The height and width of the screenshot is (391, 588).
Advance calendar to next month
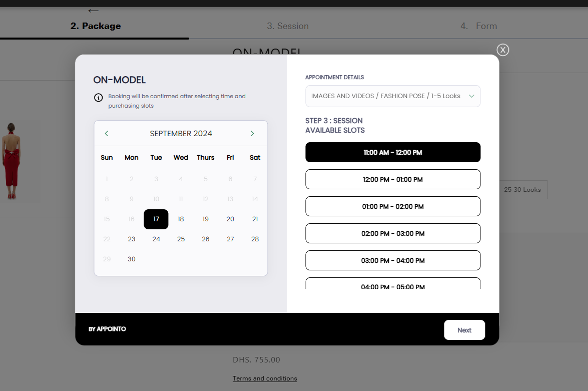tap(252, 133)
